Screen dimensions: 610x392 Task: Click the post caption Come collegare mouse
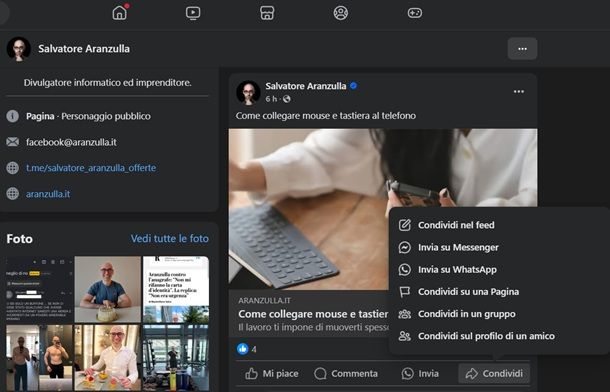(326, 116)
